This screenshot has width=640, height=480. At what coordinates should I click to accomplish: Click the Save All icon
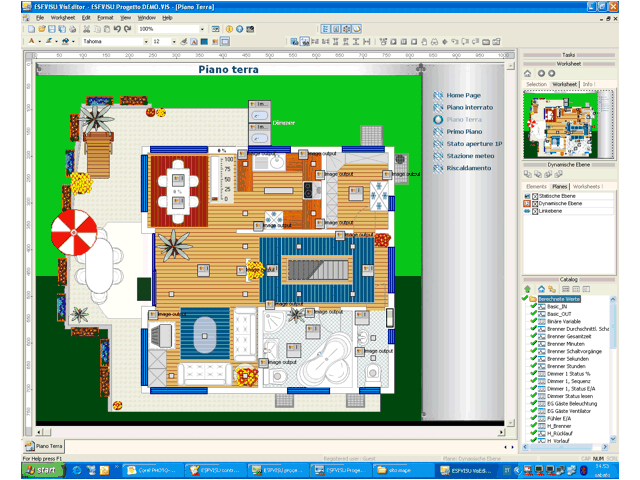(62, 29)
